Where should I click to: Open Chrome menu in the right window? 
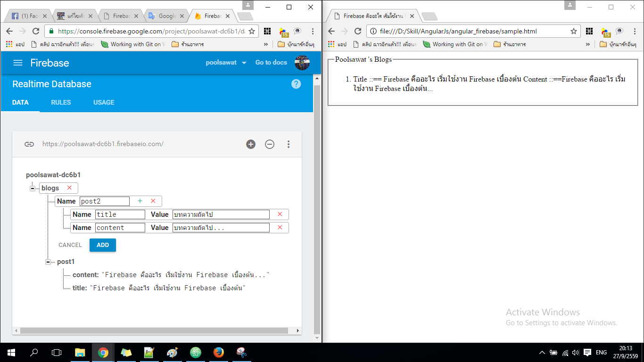point(635,31)
